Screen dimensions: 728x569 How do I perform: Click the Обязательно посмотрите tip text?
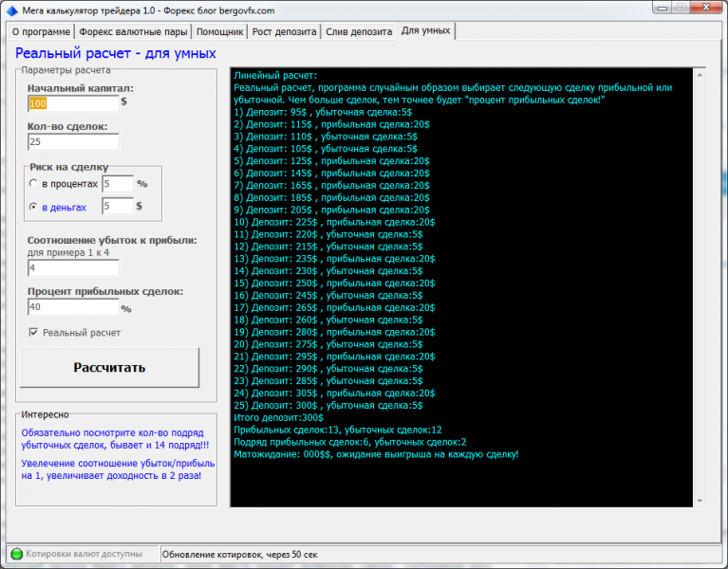115,439
